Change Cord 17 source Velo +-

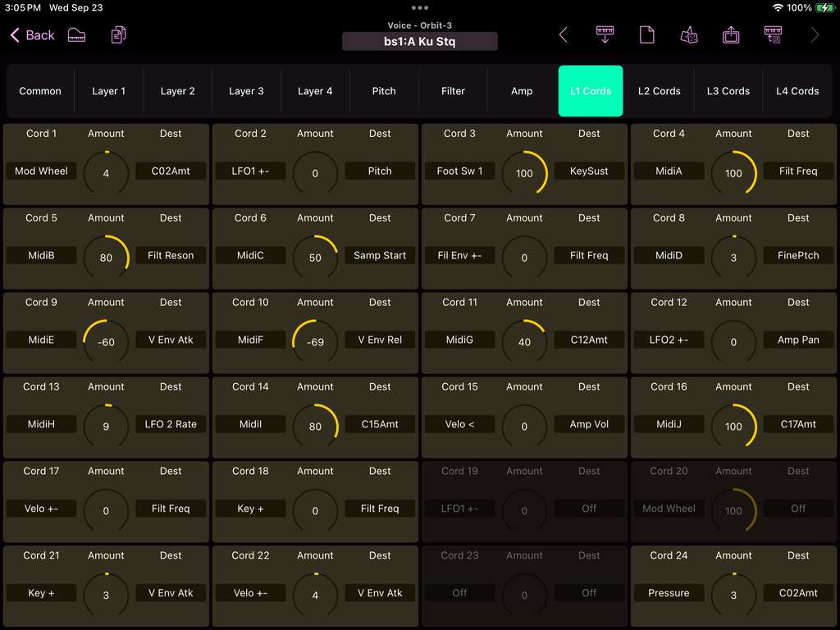(x=41, y=509)
